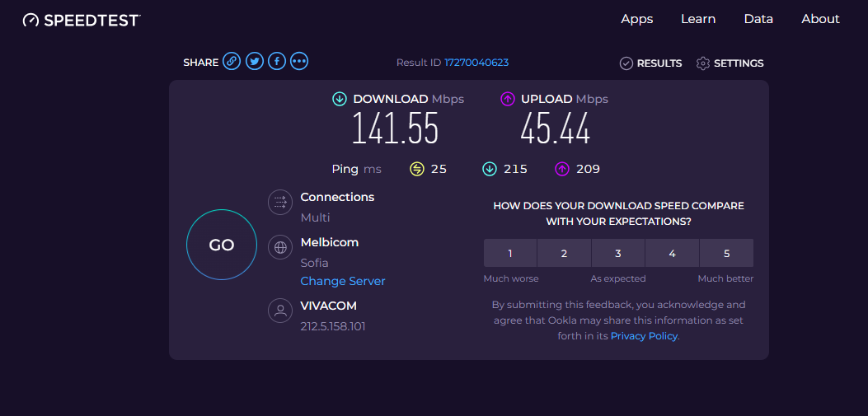Click the download arrow icon
This screenshot has width=868, height=416.
pos(339,99)
